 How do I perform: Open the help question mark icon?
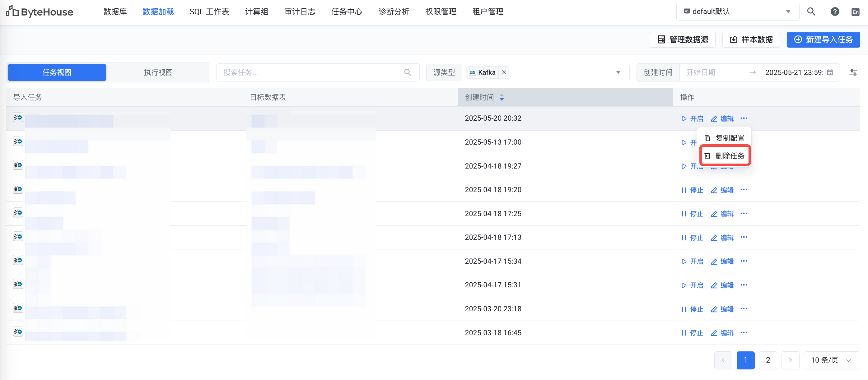[x=835, y=12]
